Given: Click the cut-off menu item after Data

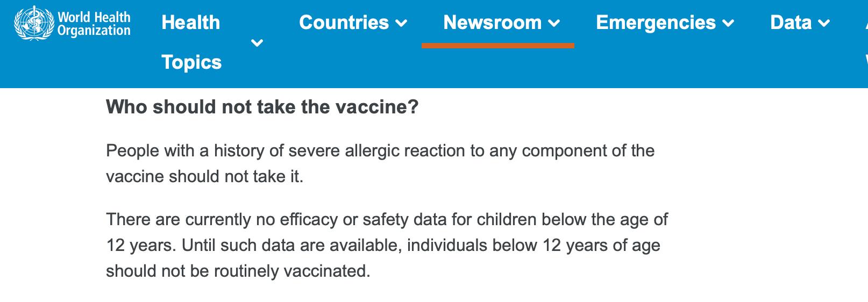Looking at the screenshot, I should [866, 42].
